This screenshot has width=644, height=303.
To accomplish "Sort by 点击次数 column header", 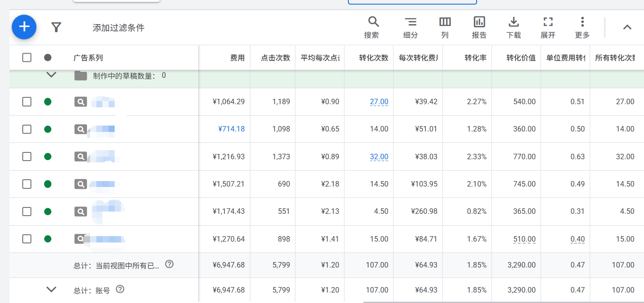I will (x=276, y=58).
